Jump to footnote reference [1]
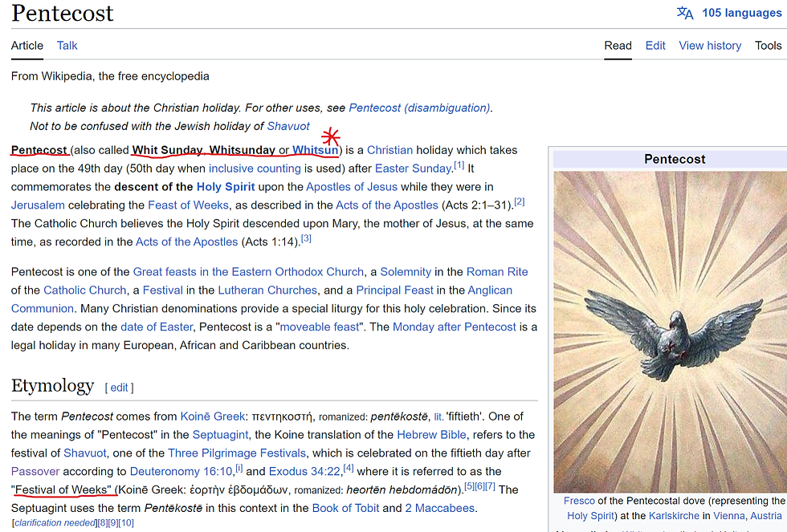This screenshot has width=787, height=532. pyautogui.click(x=459, y=165)
